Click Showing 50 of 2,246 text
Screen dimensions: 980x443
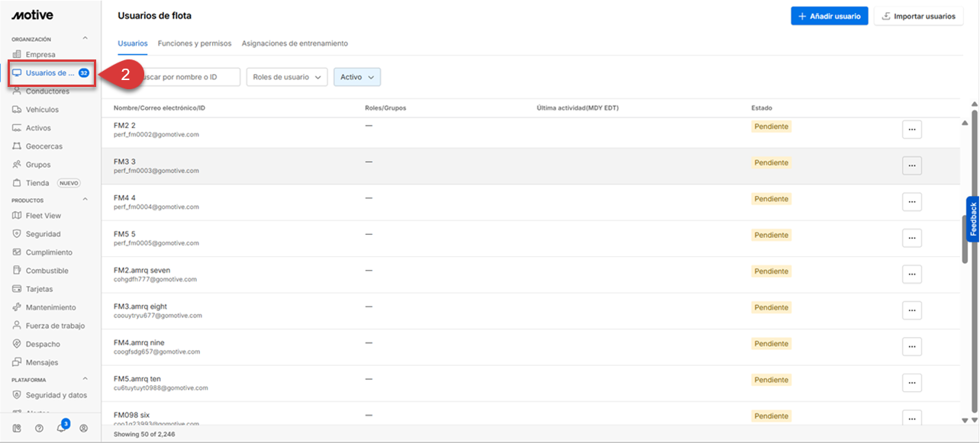coord(143,434)
